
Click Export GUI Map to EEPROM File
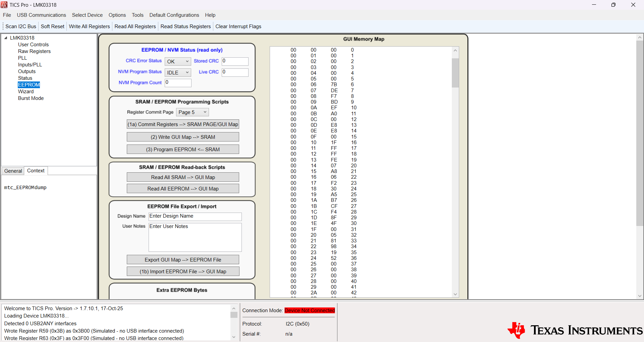click(183, 260)
